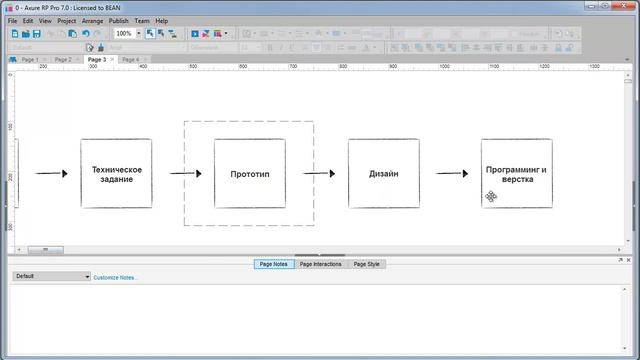Create a new file via toolbar icon
Viewport: 640px width, 360px height.
(x=15, y=34)
